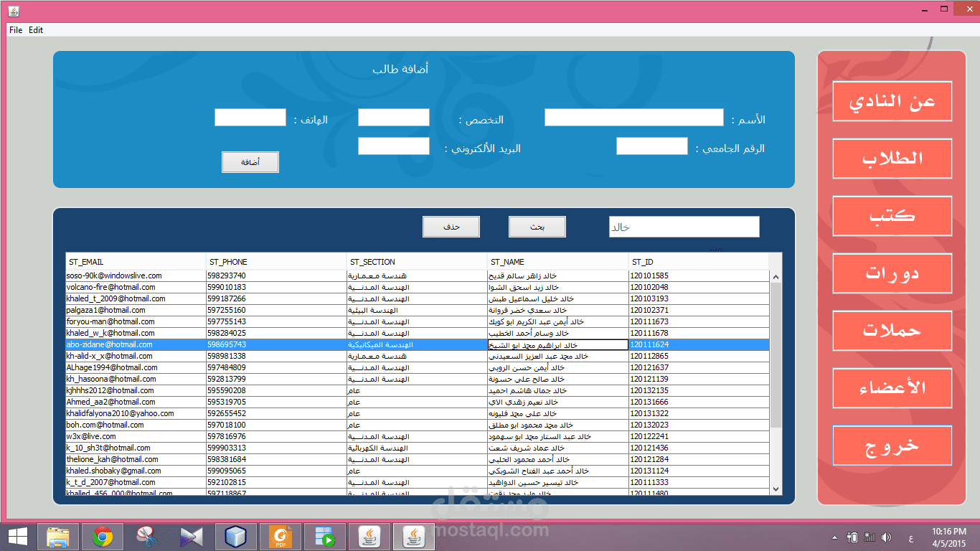Open the orange PDF reader taskbar icon
This screenshot has width=980, height=551.
pyautogui.click(x=281, y=537)
